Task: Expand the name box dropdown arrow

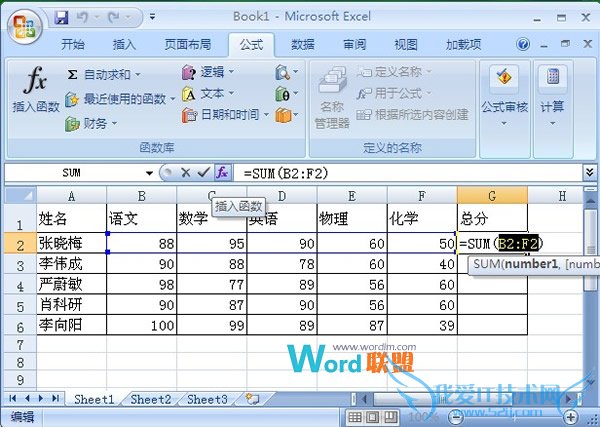Action: pyautogui.click(x=149, y=173)
